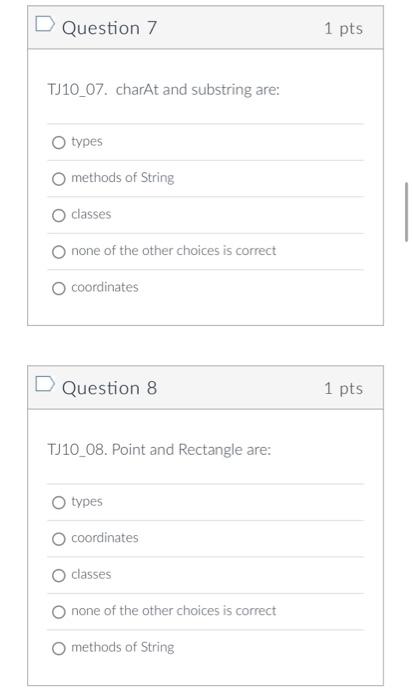Screen dimensions: 412x700
Task: Choose 'types' radio button in Question 8
Action: coord(58,503)
